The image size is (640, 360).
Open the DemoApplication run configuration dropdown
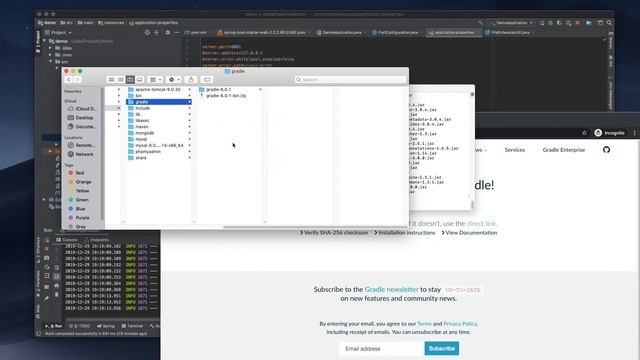point(512,23)
